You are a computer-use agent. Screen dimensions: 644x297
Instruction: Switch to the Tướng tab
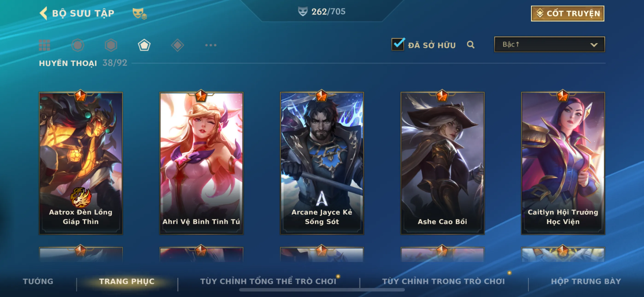pyautogui.click(x=38, y=282)
